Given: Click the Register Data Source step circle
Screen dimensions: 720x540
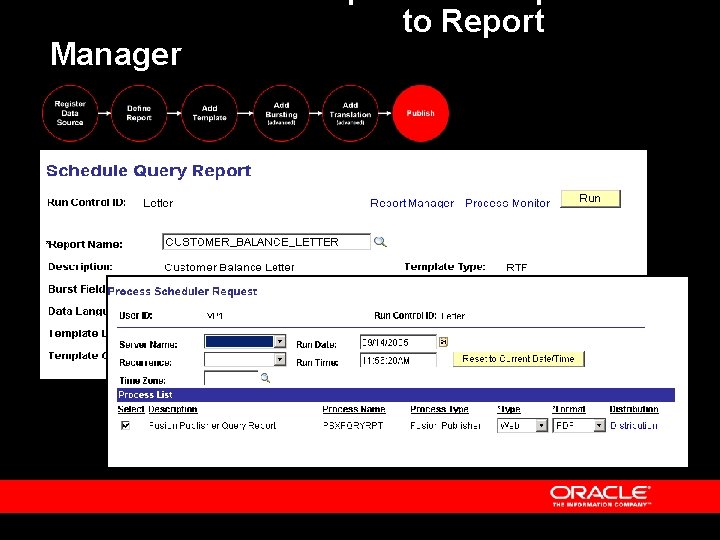Looking at the screenshot, I should coord(70,113).
